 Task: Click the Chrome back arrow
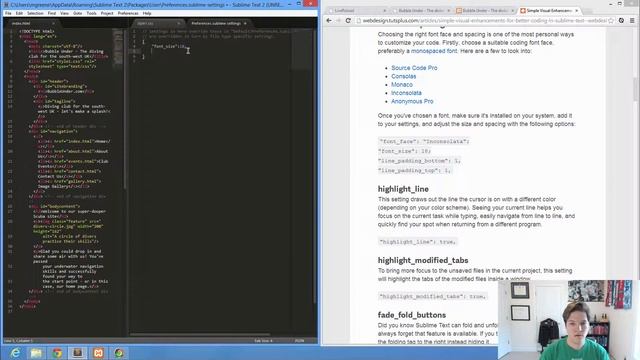pos(329,20)
